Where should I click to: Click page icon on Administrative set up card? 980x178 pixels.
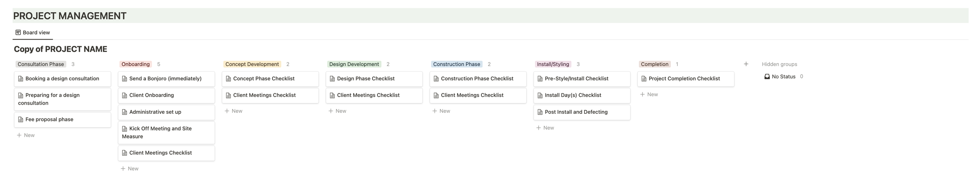[x=125, y=112]
